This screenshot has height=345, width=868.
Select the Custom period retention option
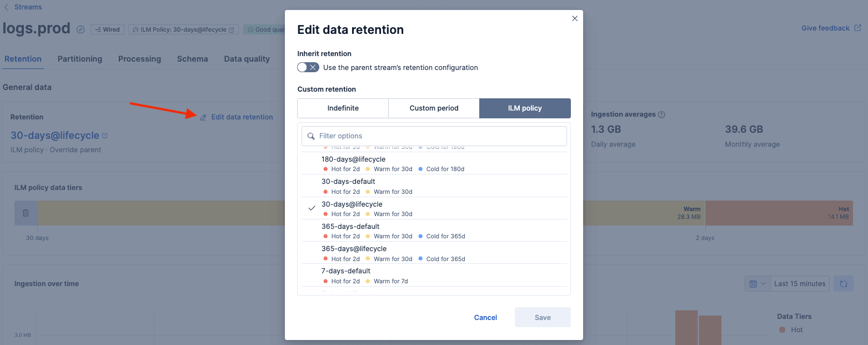[x=434, y=108]
